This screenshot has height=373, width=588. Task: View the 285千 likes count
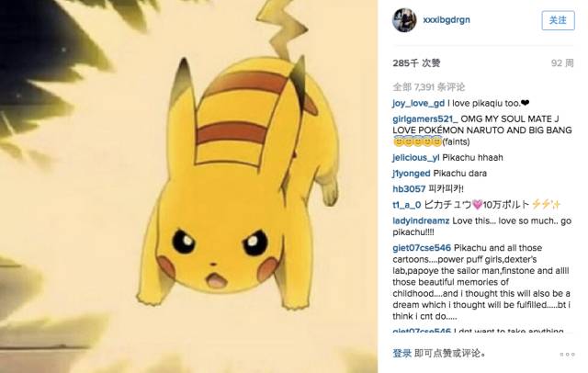click(x=416, y=63)
